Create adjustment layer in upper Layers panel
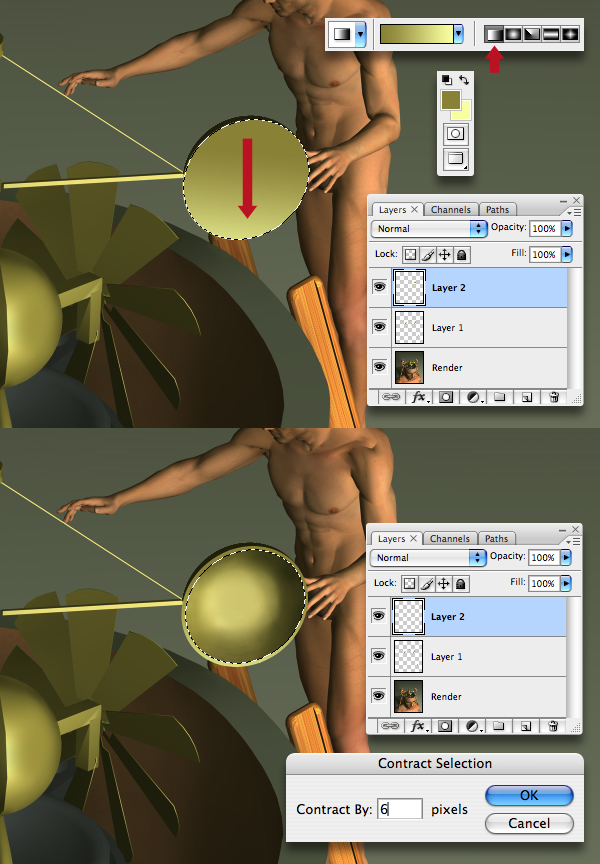The image size is (600, 864). (x=474, y=397)
